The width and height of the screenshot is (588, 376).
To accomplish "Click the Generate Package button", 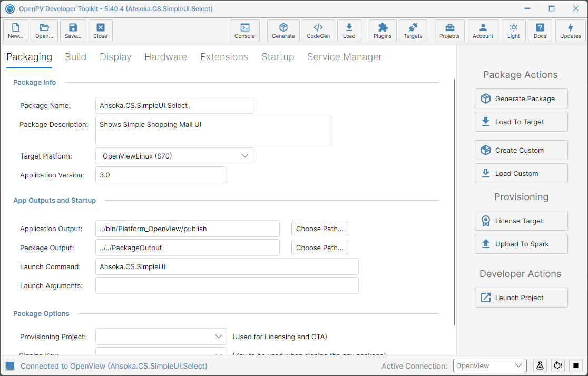I will point(521,98).
